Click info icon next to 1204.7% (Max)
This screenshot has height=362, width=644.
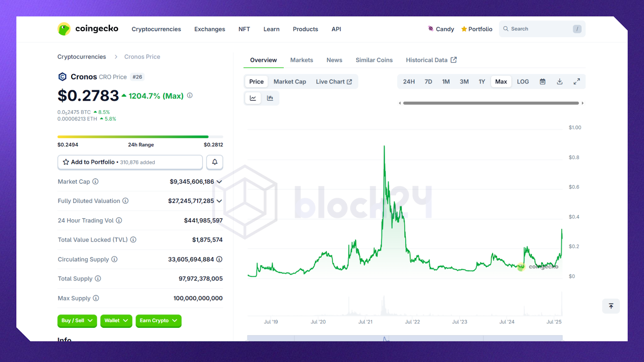coord(190,95)
